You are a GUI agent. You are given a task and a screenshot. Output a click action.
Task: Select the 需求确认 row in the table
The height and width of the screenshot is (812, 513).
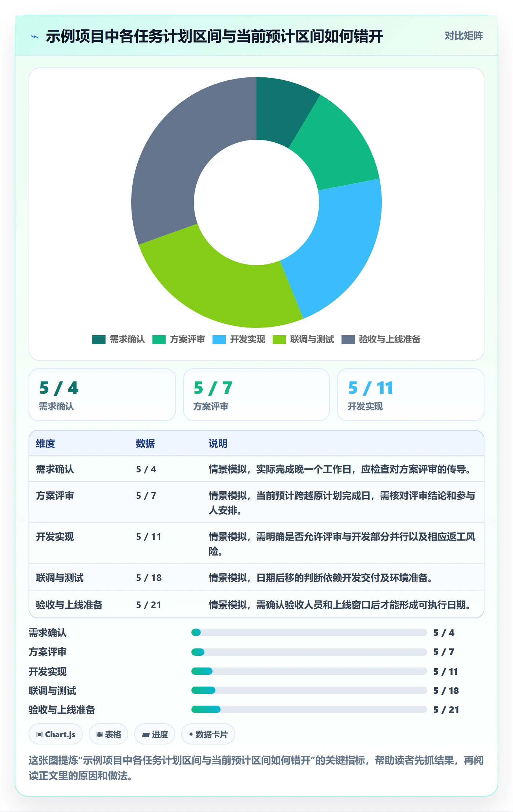coord(256,469)
